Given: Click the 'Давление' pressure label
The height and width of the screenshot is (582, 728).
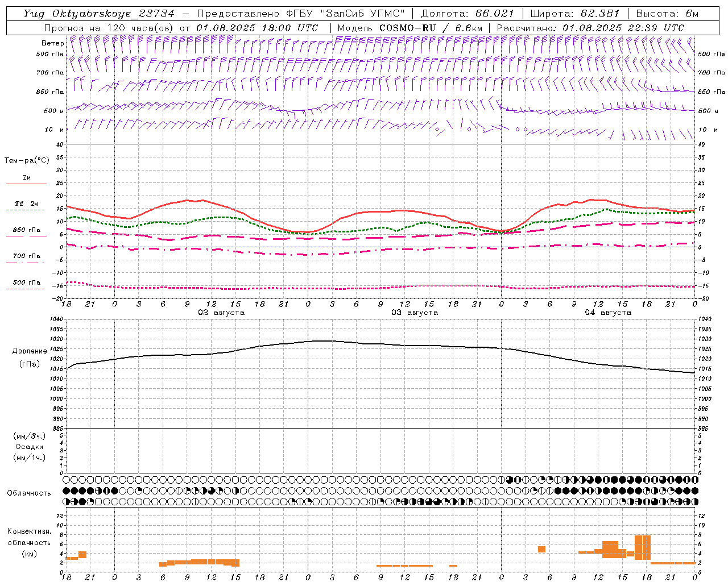Looking at the screenshot, I should click(30, 351).
